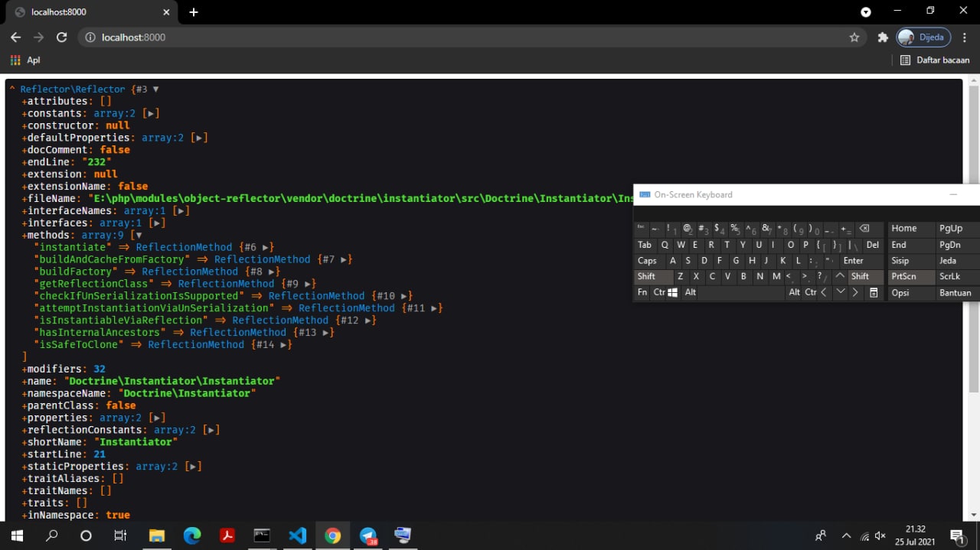980x550 pixels.
Task: Reload the localhost:8000 page
Action: 62,37
